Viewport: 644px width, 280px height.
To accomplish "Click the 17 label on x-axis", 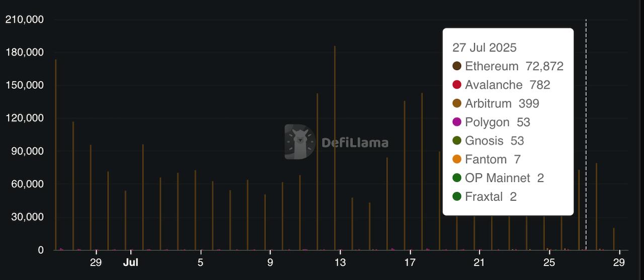I will 410,262.
